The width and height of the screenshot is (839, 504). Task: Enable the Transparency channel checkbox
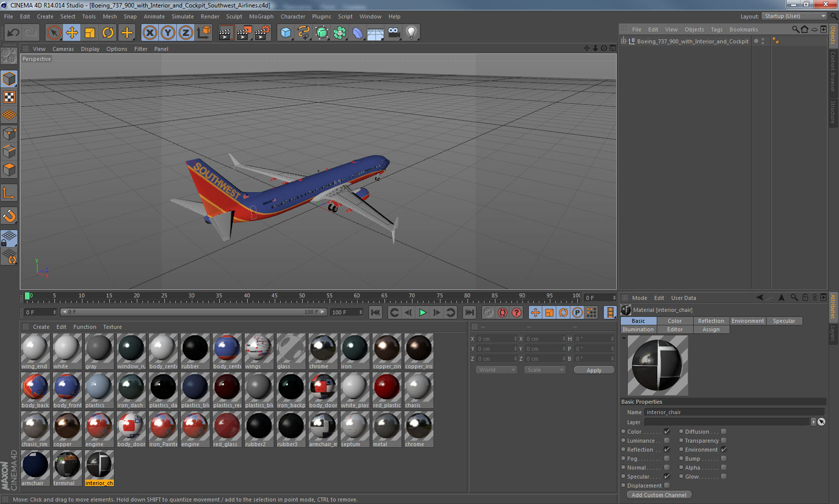[x=724, y=441]
